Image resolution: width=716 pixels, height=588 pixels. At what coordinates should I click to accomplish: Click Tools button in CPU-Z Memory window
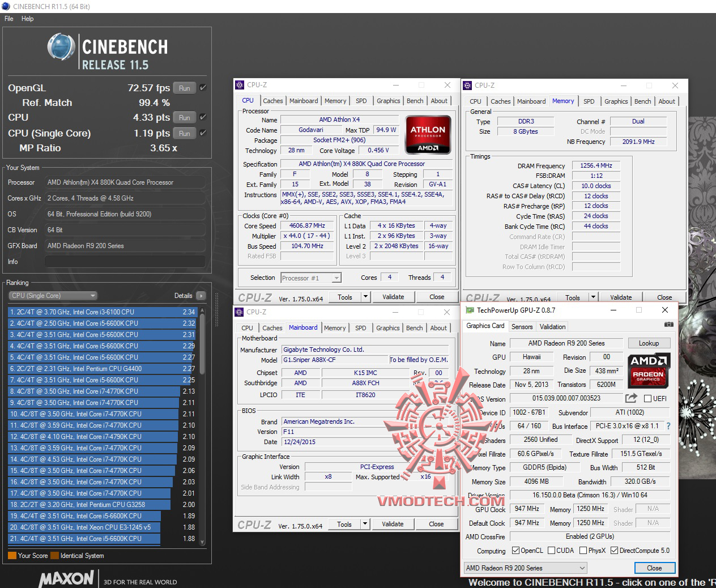click(572, 297)
